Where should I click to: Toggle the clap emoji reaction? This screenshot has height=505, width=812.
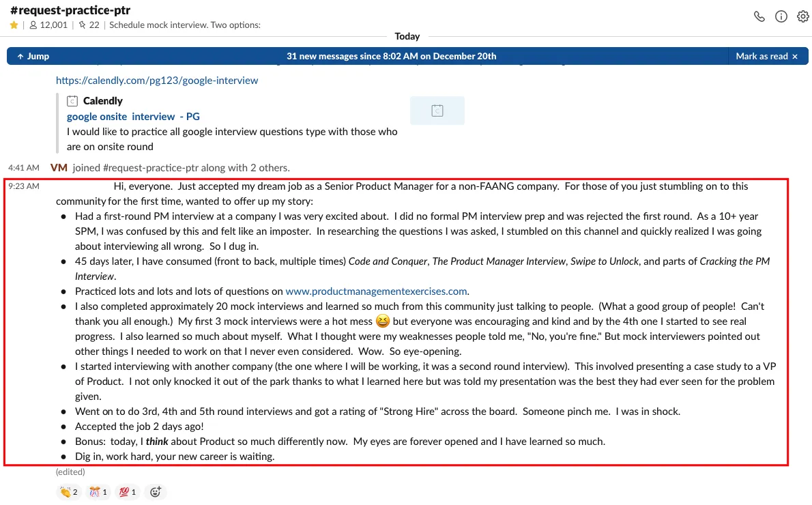(69, 492)
